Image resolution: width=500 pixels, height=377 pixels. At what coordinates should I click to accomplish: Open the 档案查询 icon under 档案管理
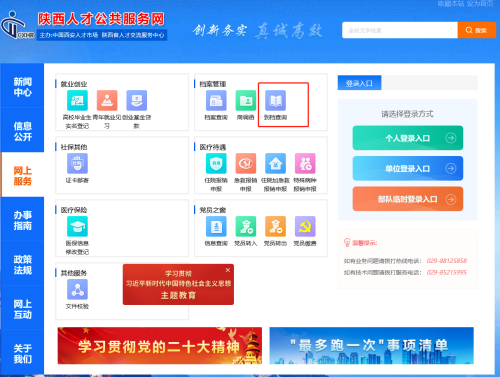[216, 100]
